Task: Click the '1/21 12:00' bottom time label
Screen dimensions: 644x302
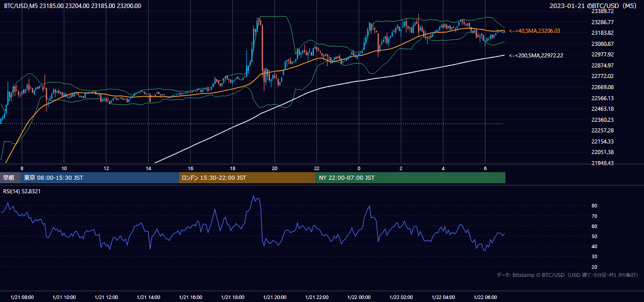Action: (x=106, y=297)
